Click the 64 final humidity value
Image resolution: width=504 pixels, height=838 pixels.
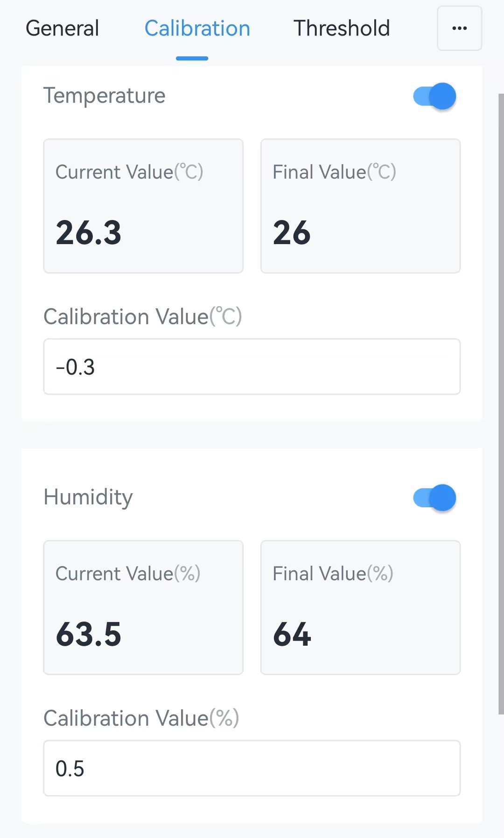[292, 635]
